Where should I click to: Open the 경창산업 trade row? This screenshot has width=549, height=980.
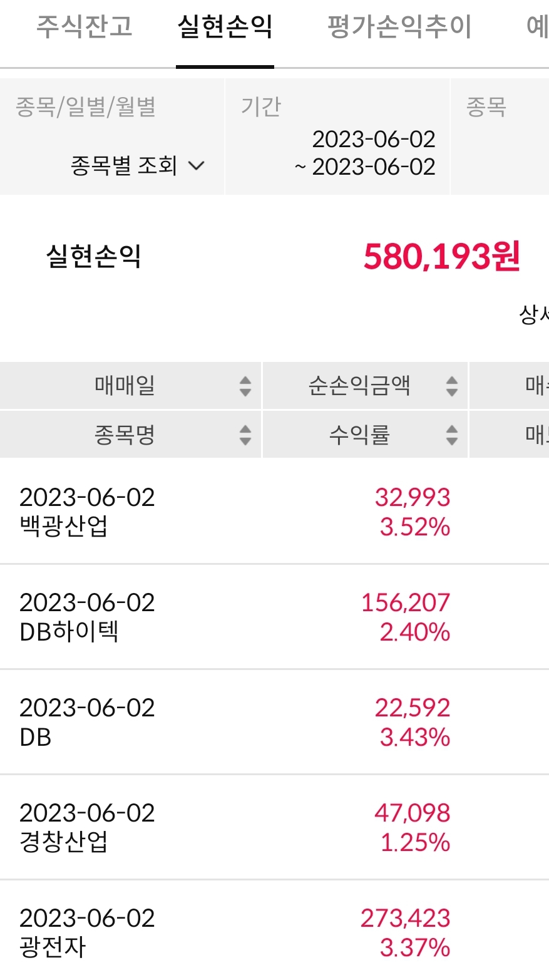pos(274,827)
